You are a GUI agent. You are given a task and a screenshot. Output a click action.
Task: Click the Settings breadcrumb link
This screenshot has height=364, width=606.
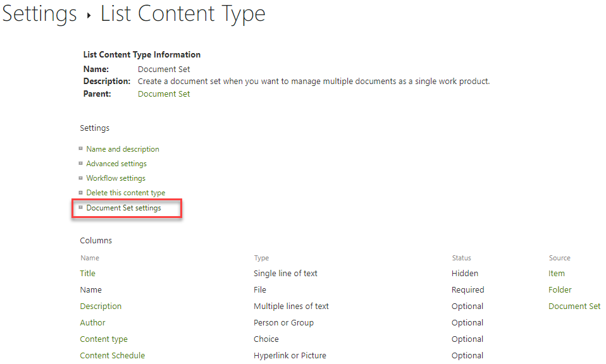[x=39, y=13]
